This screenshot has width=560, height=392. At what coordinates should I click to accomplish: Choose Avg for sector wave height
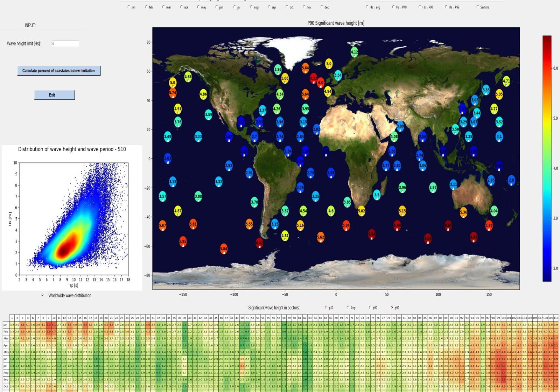tap(348, 308)
